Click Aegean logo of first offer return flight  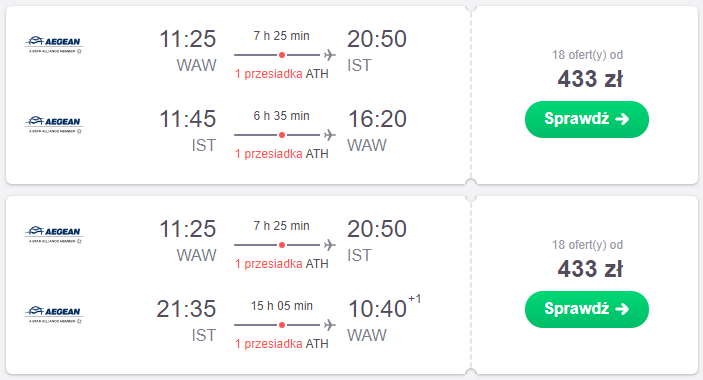(x=54, y=124)
